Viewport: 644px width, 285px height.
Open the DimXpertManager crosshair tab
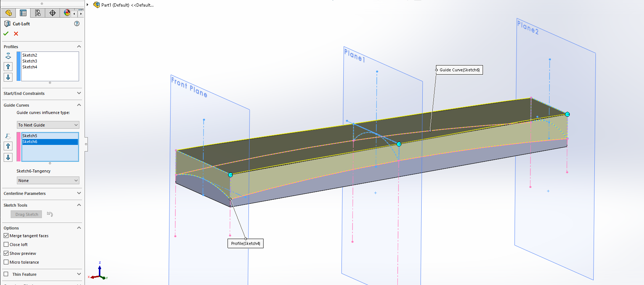53,13
